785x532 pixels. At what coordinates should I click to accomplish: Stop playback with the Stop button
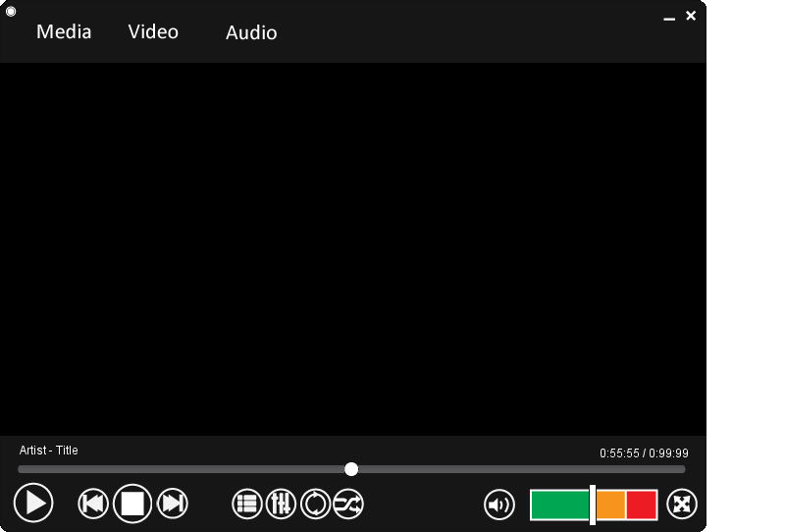pos(132,504)
